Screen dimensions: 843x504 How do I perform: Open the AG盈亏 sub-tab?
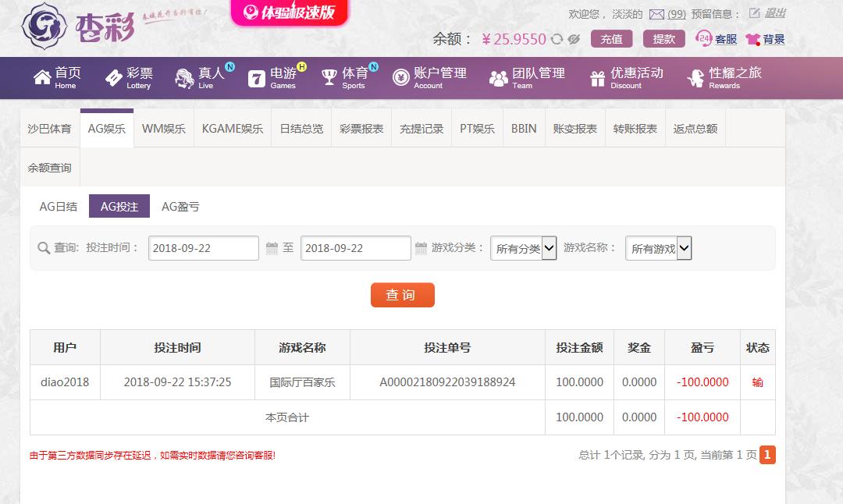pos(181,207)
